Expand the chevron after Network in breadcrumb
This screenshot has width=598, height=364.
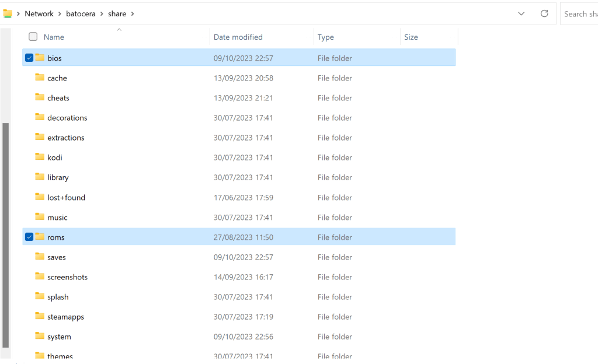point(60,13)
